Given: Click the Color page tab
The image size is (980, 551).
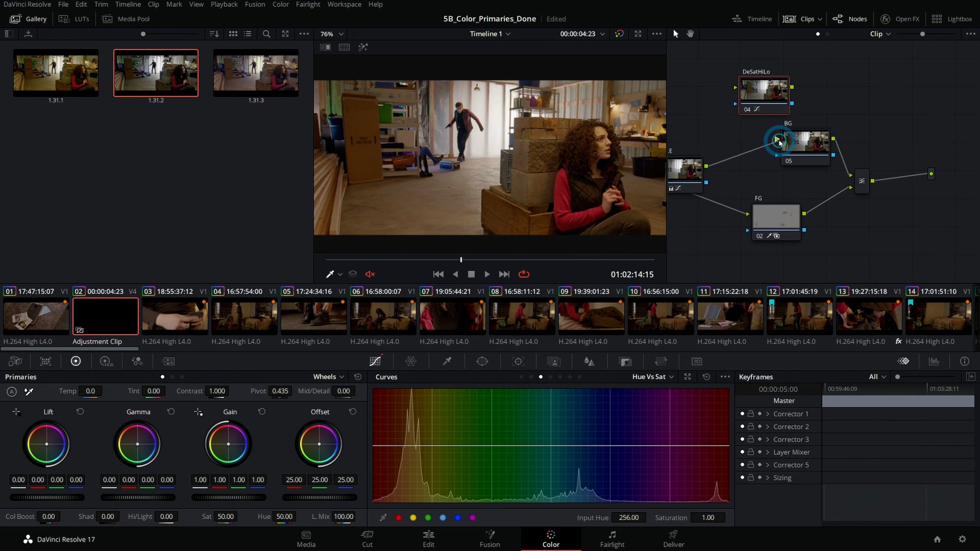Looking at the screenshot, I should click(x=550, y=538).
